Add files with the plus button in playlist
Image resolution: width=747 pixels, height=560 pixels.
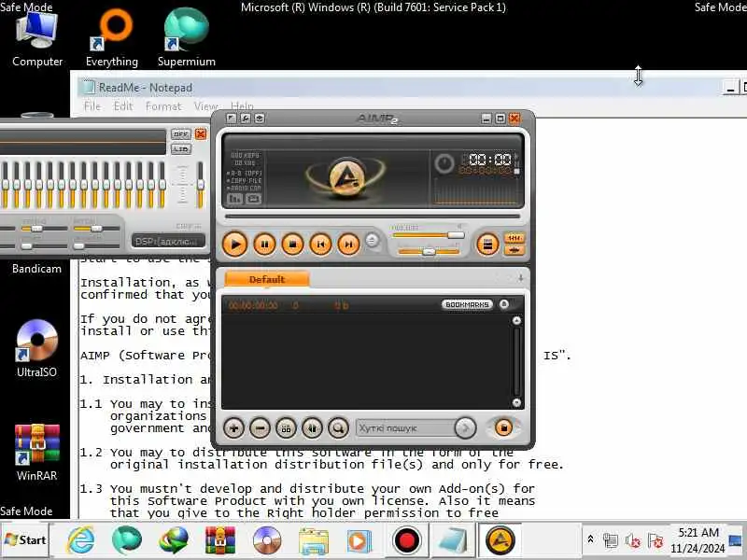coord(234,428)
